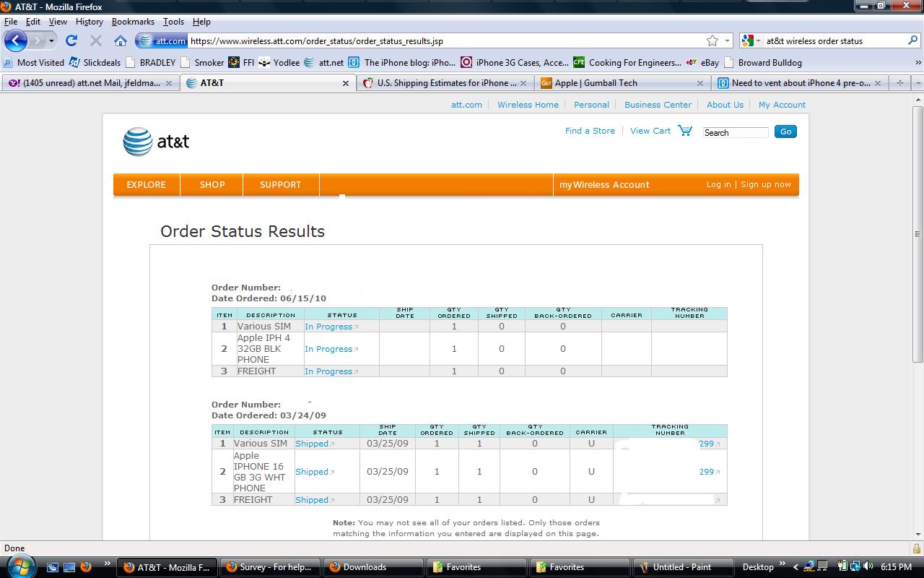
Task: Open the search engine selector dropdown
Action: coord(758,41)
